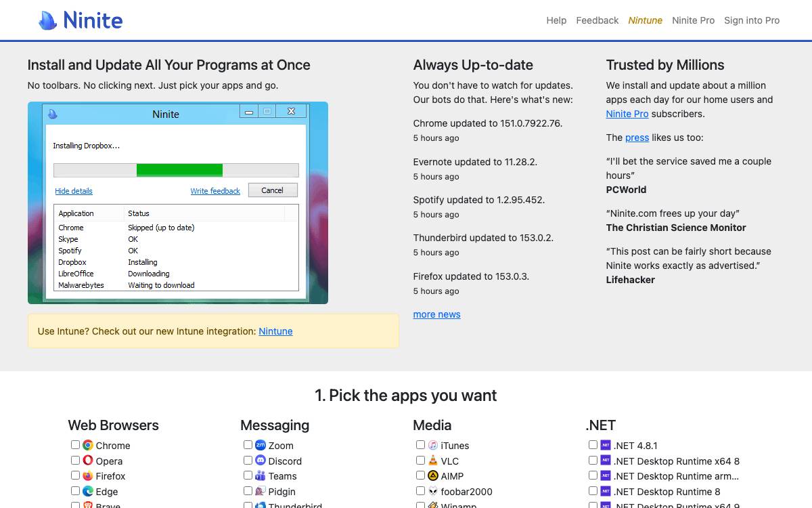Click the Chrome updated to 151.0.7922.76 entry
This screenshot has height=508, width=812.
point(488,123)
